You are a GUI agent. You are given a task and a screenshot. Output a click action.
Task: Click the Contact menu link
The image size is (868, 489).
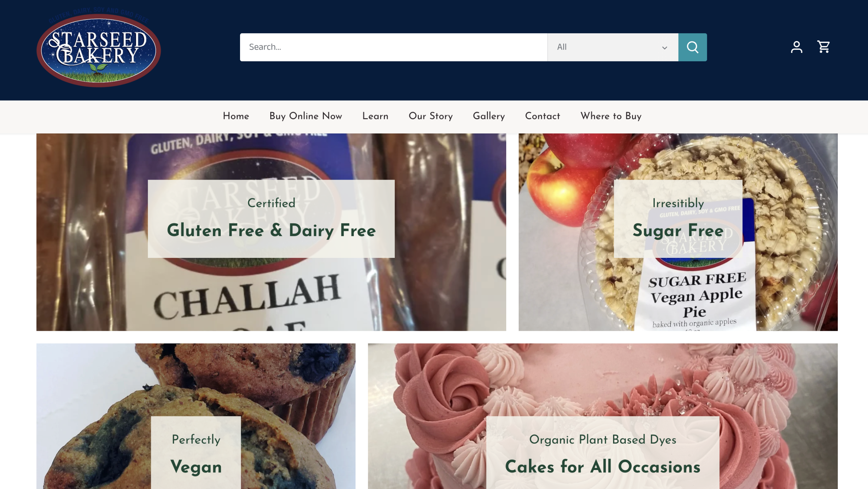click(542, 116)
